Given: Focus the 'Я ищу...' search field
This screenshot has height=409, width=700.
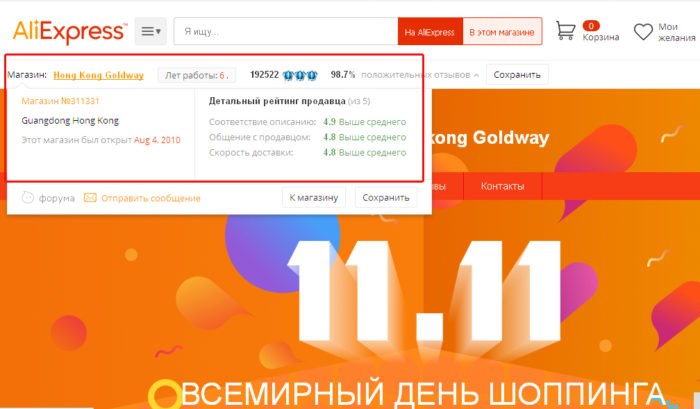Looking at the screenshot, I should 286,31.
